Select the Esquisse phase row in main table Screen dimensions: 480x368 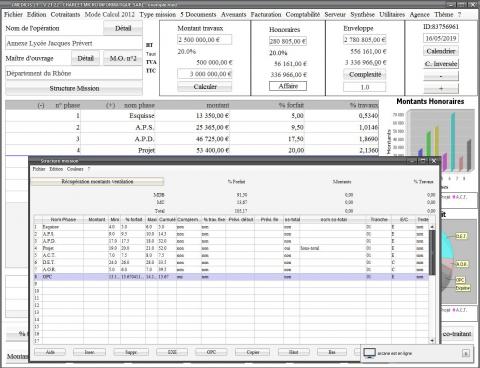coord(192,116)
